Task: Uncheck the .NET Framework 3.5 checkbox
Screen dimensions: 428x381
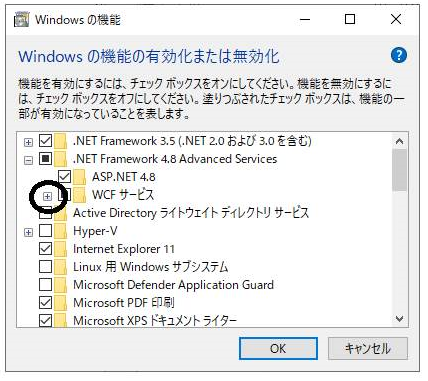Action: click(x=46, y=141)
